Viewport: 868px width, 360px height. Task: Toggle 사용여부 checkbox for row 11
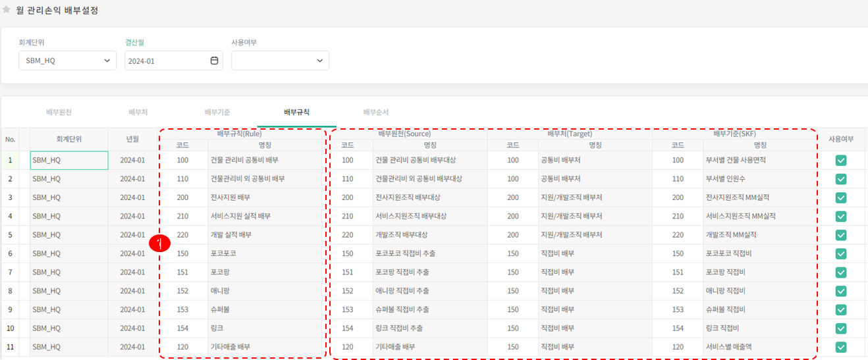pos(840,347)
